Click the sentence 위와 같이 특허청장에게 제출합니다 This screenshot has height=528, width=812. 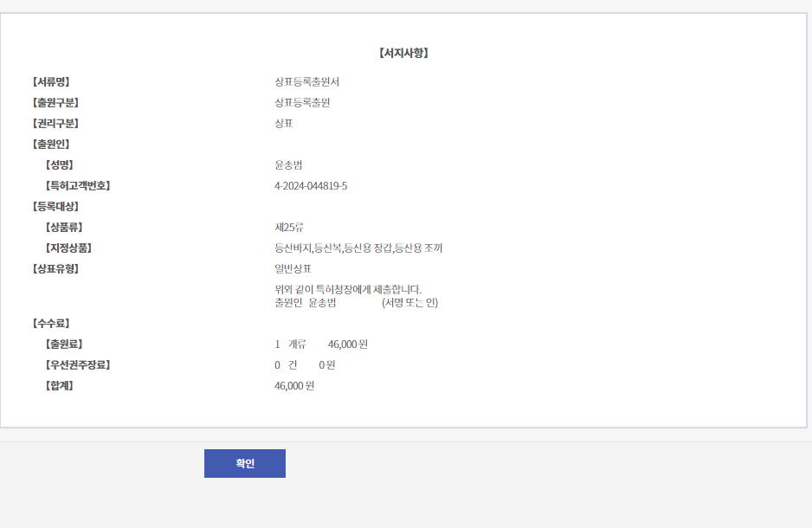pyautogui.click(x=348, y=289)
